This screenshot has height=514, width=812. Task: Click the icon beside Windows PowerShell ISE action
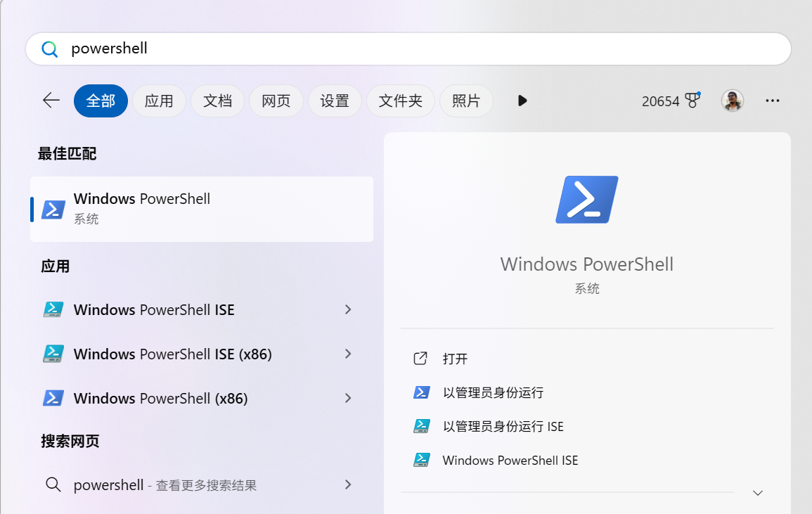(422, 460)
